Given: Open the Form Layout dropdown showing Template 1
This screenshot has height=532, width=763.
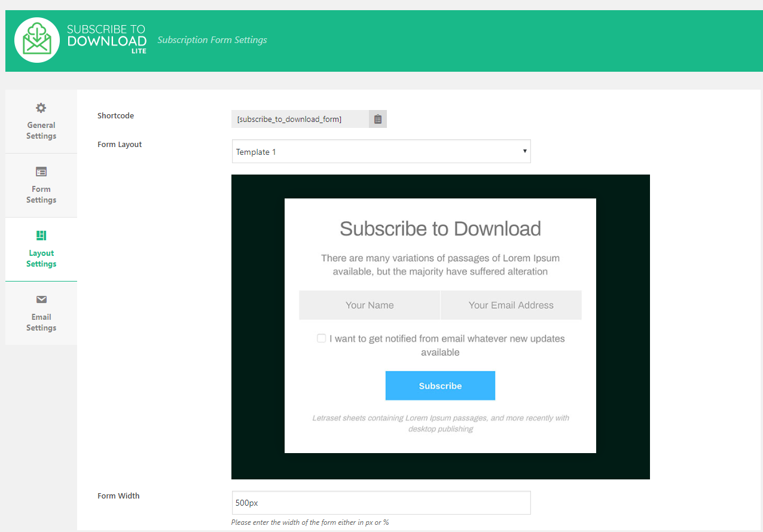Looking at the screenshot, I should (x=380, y=152).
